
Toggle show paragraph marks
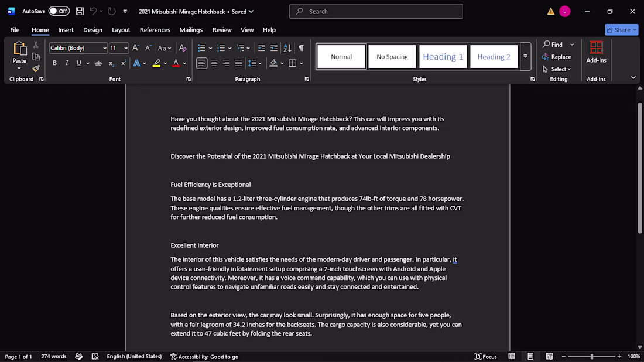(301, 48)
